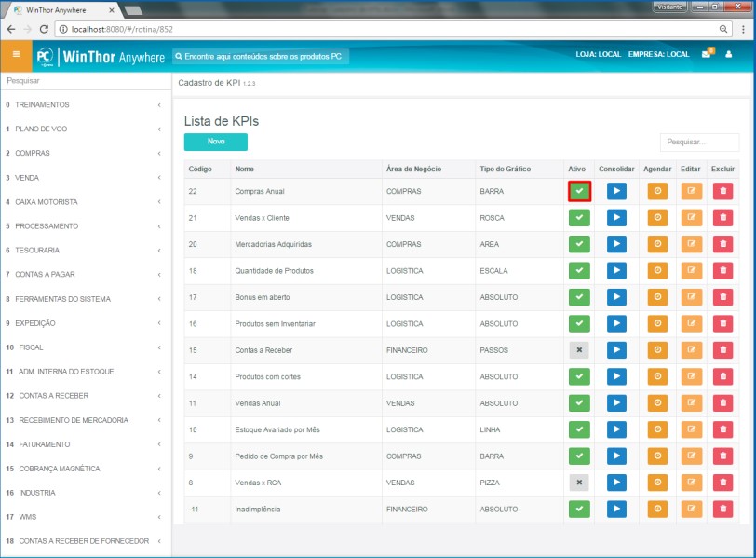
Task: Toggle active status of Vendas x Cliente
Action: coord(579,217)
